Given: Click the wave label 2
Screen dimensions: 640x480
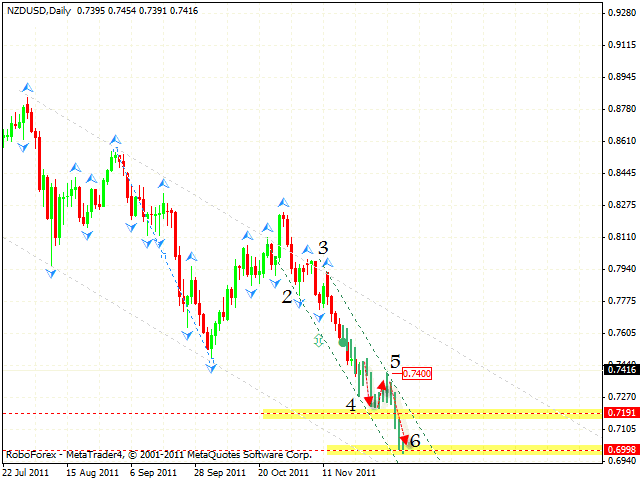Looking at the screenshot, I should click(x=286, y=296).
